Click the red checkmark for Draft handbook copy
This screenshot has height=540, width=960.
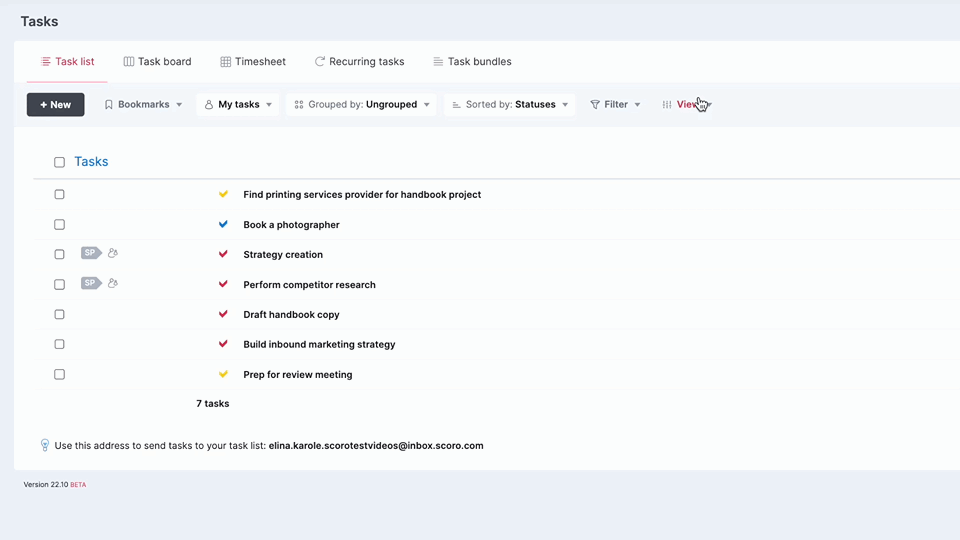pyautogui.click(x=223, y=314)
